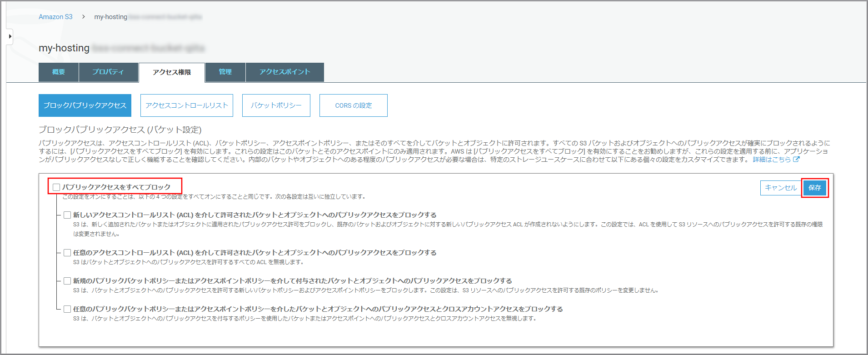The width and height of the screenshot is (868, 355).
Task: Open the アクセスコントロールリスト section
Action: click(x=187, y=105)
